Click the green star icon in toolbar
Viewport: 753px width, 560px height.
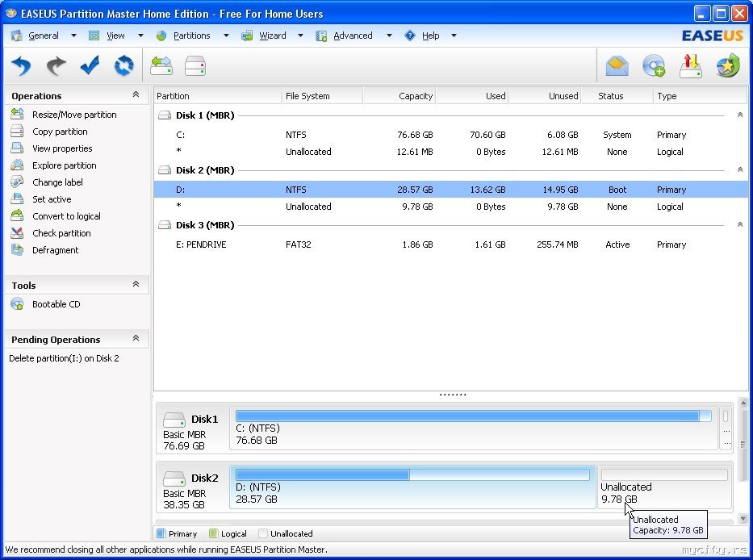(x=728, y=66)
